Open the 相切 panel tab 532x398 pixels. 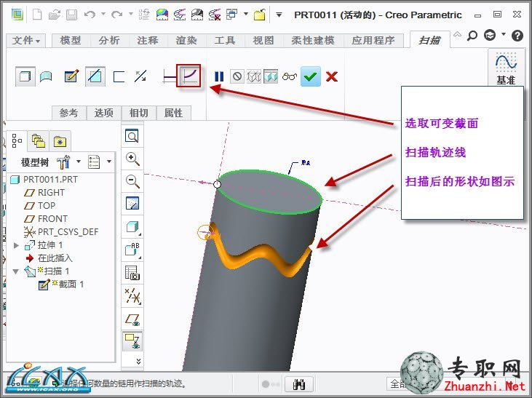[139, 113]
